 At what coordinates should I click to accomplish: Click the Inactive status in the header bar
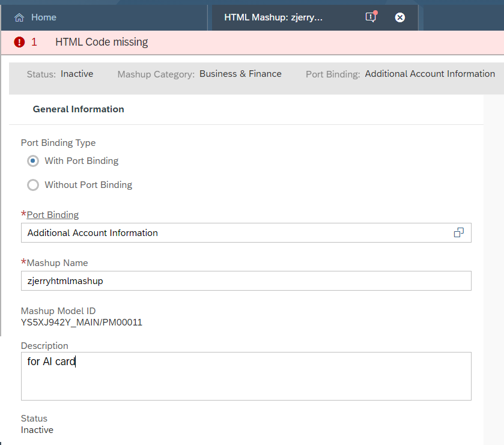click(x=77, y=74)
